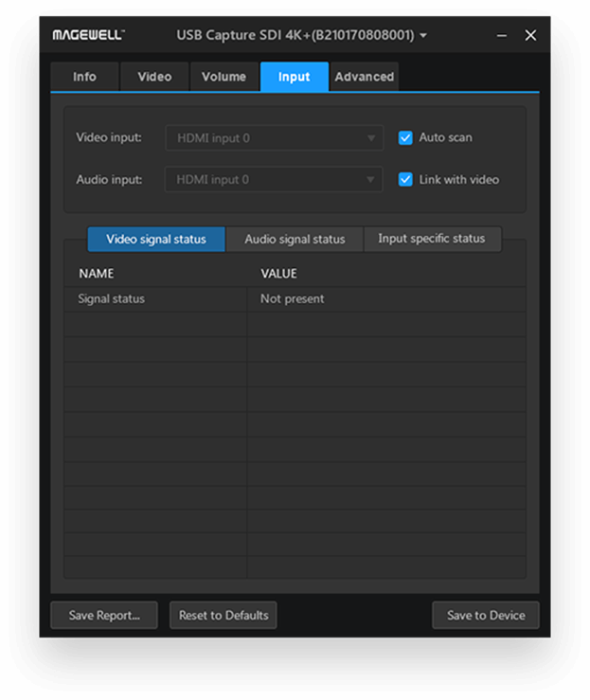Click the Magewell logo
The height and width of the screenshot is (700, 590).
[89, 35]
